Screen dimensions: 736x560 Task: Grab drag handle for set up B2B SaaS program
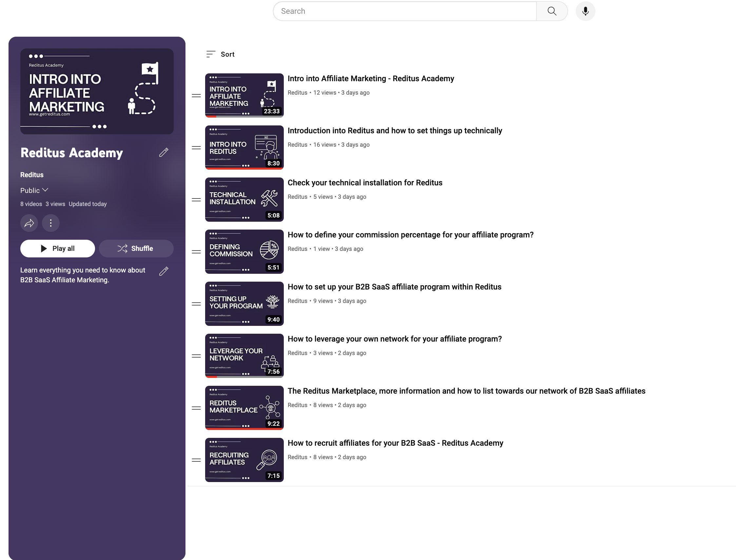196,304
